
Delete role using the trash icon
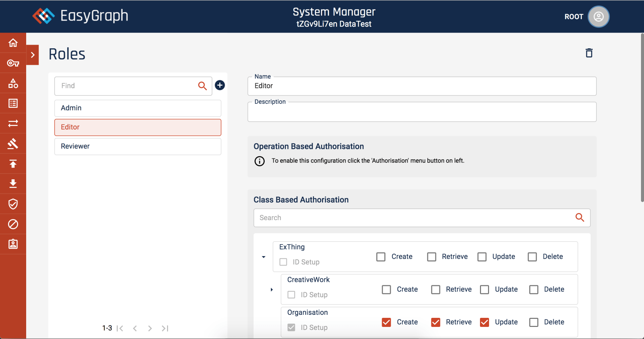point(589,53)
